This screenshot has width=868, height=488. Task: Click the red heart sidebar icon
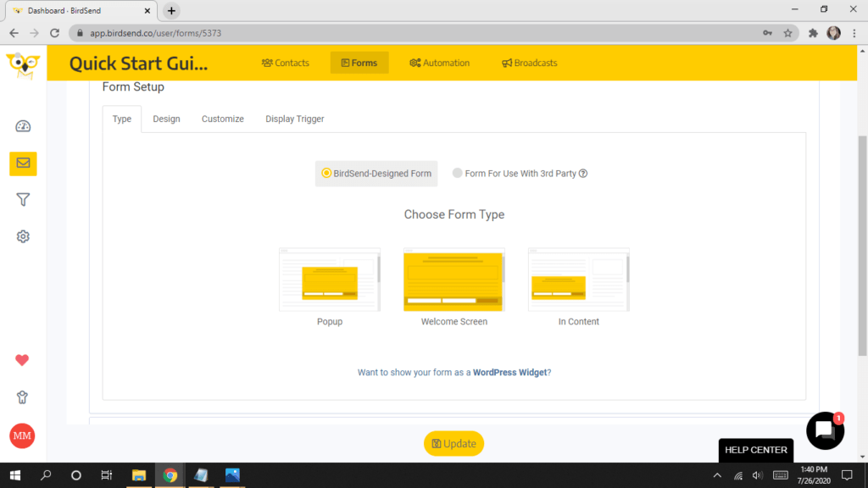(x=22, y=360)
